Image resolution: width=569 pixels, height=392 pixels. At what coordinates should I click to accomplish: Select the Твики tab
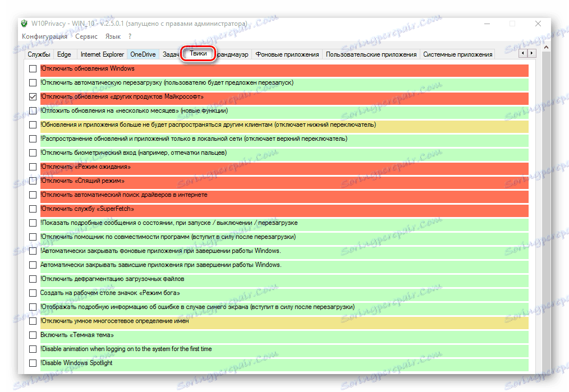coord(198,54)
